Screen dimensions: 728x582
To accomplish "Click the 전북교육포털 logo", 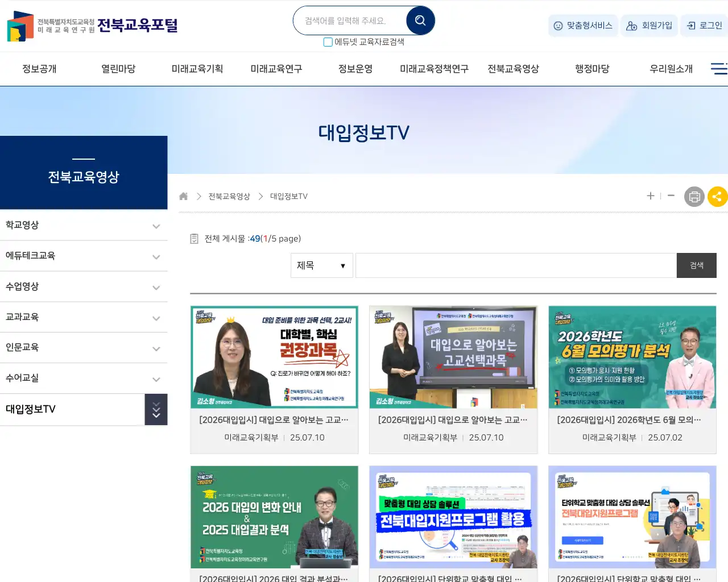I will (x=92, y=26).
